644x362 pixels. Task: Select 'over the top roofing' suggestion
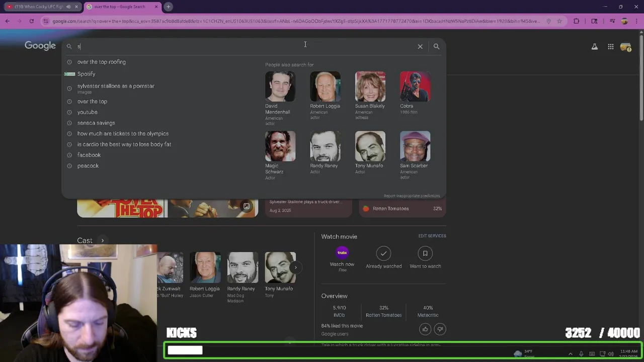102,62
